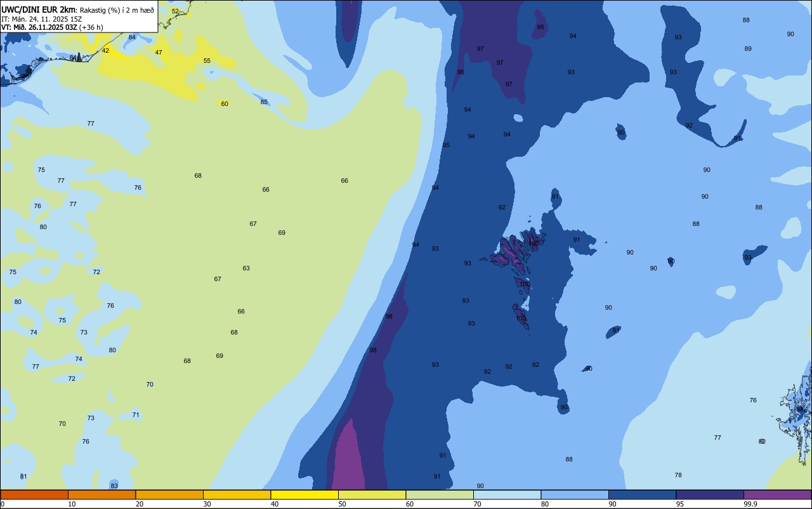Click the title text UWC/DINI EUR 2km
Image resolution: width=812 pixels, height=509 pixels.
click(39, 10)
